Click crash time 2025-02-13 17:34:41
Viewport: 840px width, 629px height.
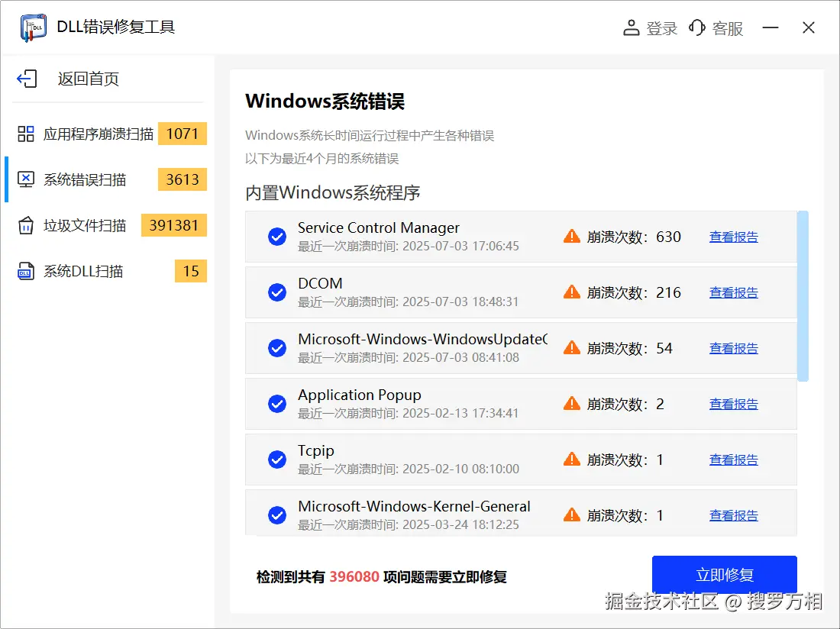[460, 413]
